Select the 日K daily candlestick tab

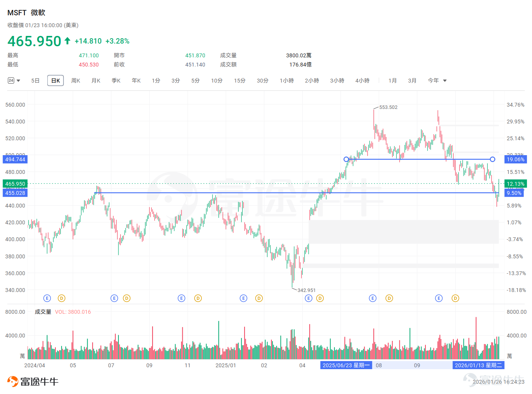55,81
